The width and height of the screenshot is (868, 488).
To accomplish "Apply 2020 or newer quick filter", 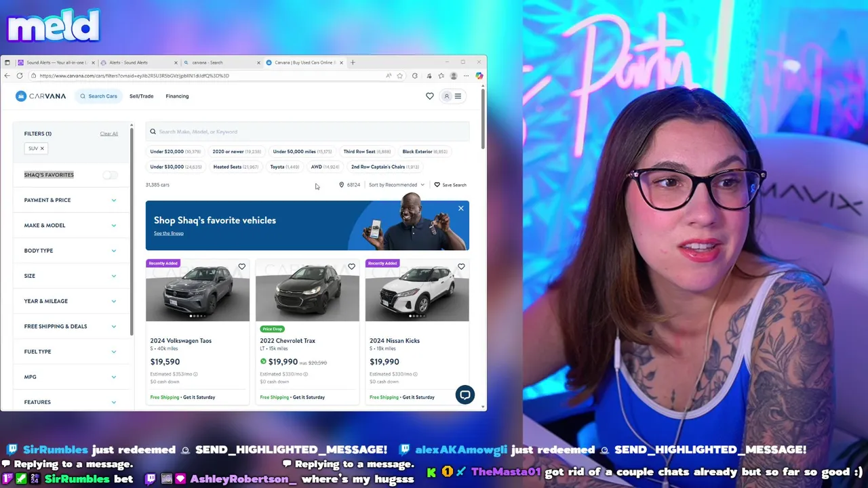I will pyautogui.click(x=237, y=152).
